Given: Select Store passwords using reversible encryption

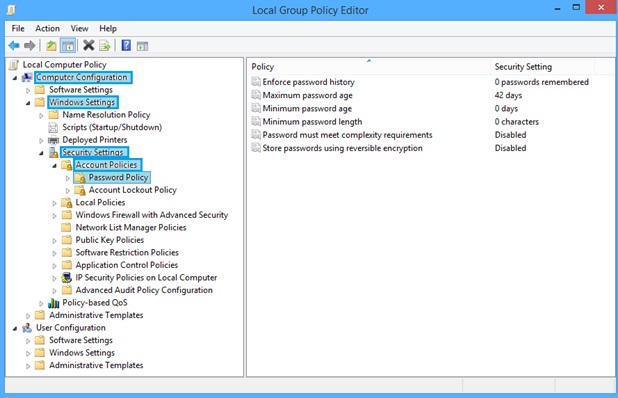Looking at the screenshot, I should point(343,148).
